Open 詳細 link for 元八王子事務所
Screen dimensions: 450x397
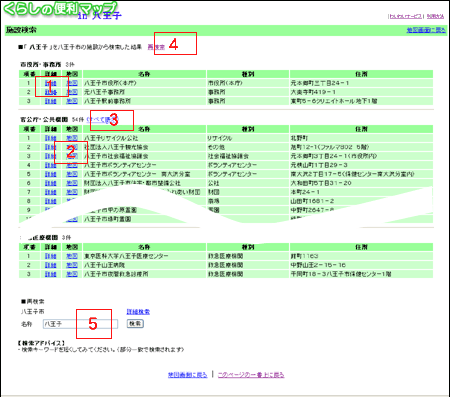(51, 92)
